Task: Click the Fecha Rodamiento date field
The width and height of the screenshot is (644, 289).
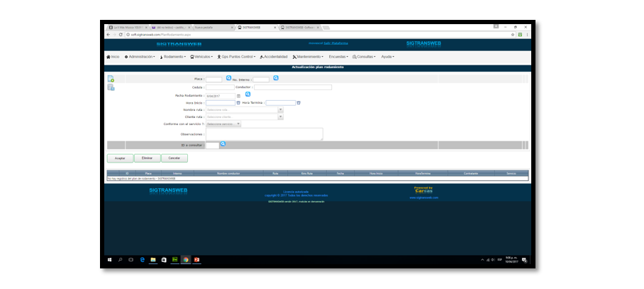Action: 221,96
